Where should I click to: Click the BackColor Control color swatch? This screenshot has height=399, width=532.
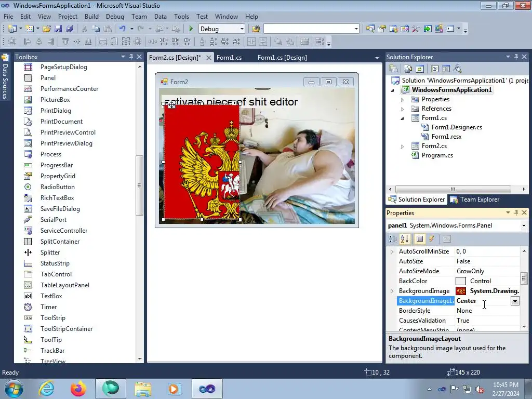click(461, 281)
